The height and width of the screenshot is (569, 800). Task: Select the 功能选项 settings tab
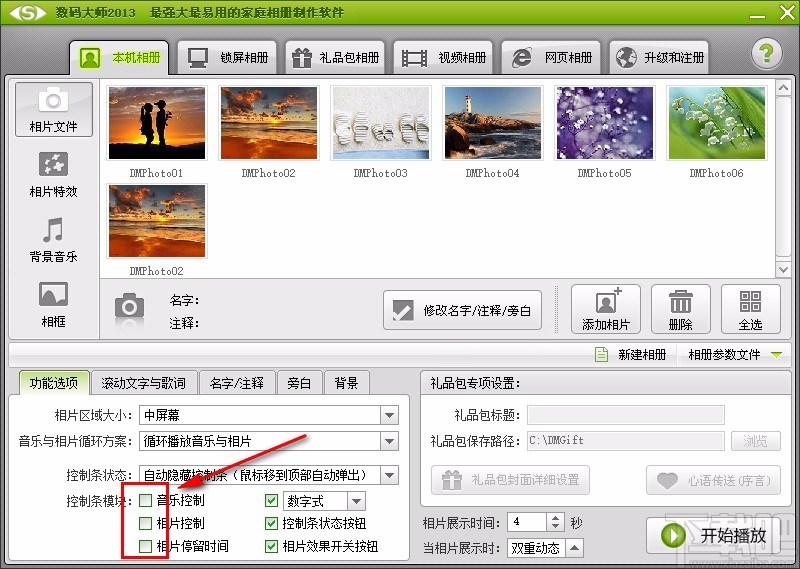(x=54, y=382)
